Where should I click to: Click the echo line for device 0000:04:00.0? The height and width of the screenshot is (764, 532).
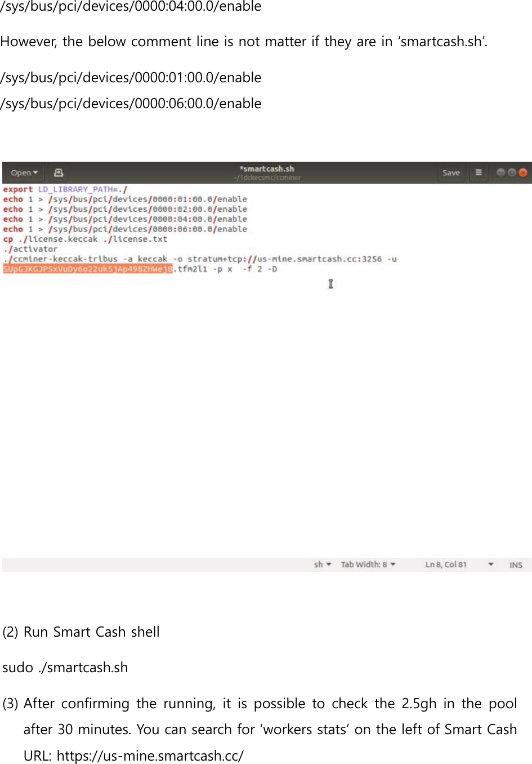[125, 219]
